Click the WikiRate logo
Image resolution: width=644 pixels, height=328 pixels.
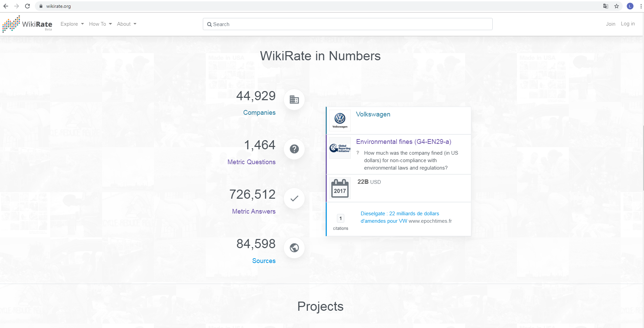[27, 24]
